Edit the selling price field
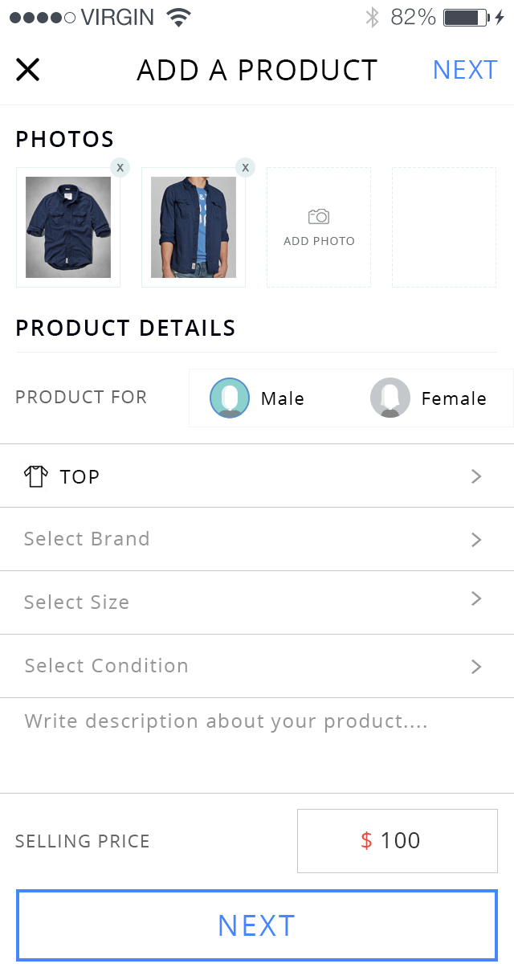 point(398,841)
